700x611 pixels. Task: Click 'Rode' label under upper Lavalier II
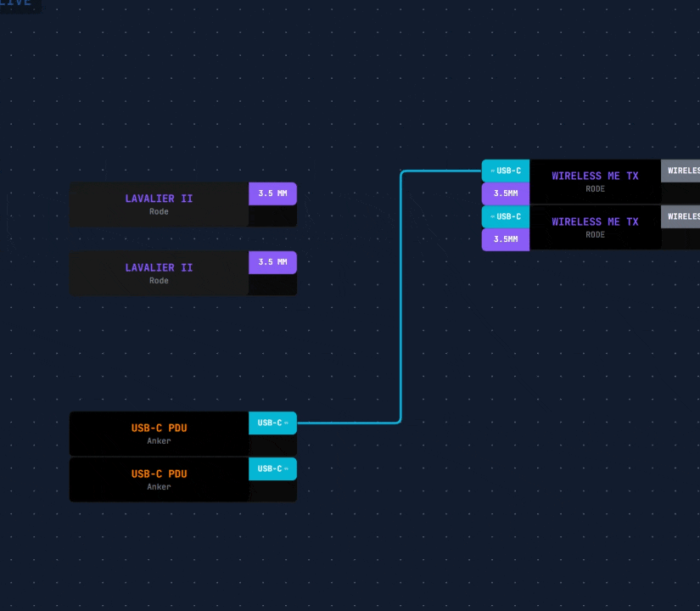click(159, 211)
